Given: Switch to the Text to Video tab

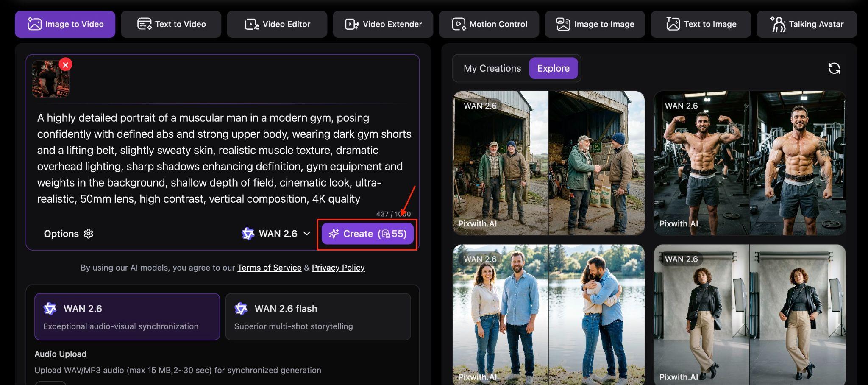Looking at the screenshot, I should (x=171, y=24).
